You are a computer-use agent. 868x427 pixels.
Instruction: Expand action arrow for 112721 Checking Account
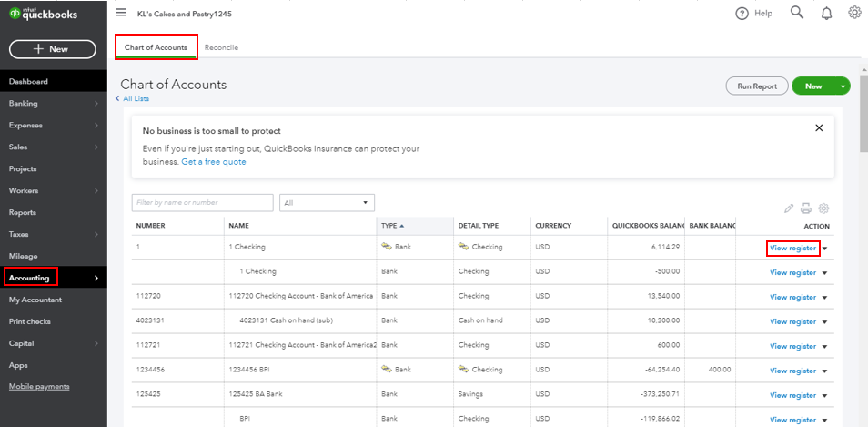tap(825, 347)
